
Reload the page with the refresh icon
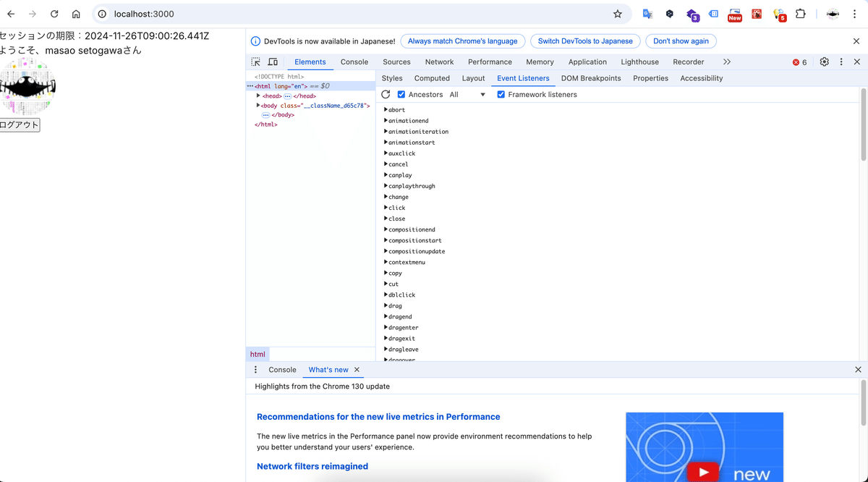pos(54,14)
